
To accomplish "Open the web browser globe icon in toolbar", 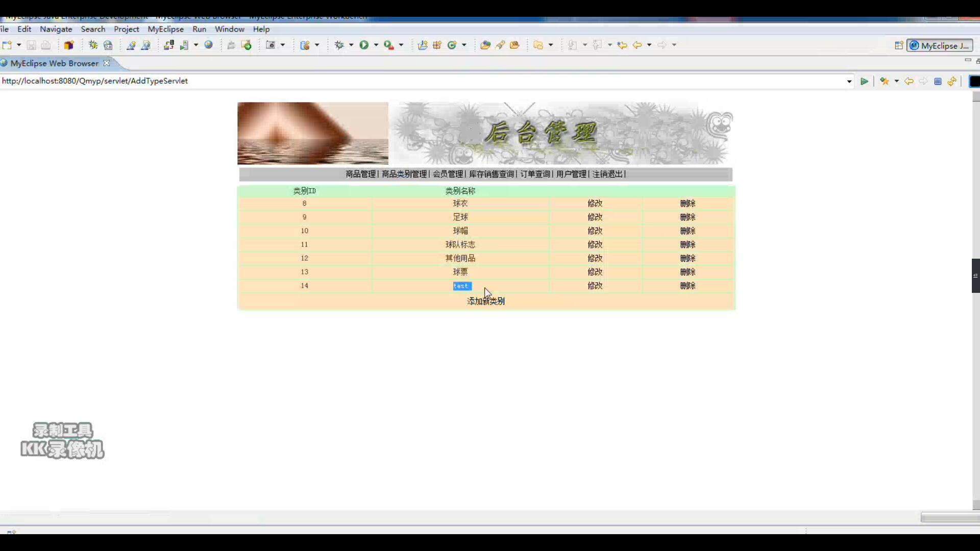I will (x=209, y=45).
